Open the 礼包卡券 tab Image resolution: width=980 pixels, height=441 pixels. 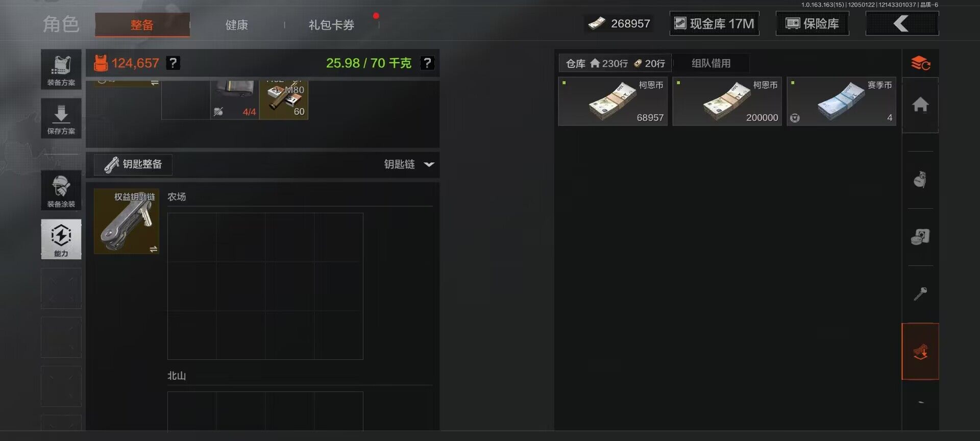pyautogui.click(x=331, y=24)
